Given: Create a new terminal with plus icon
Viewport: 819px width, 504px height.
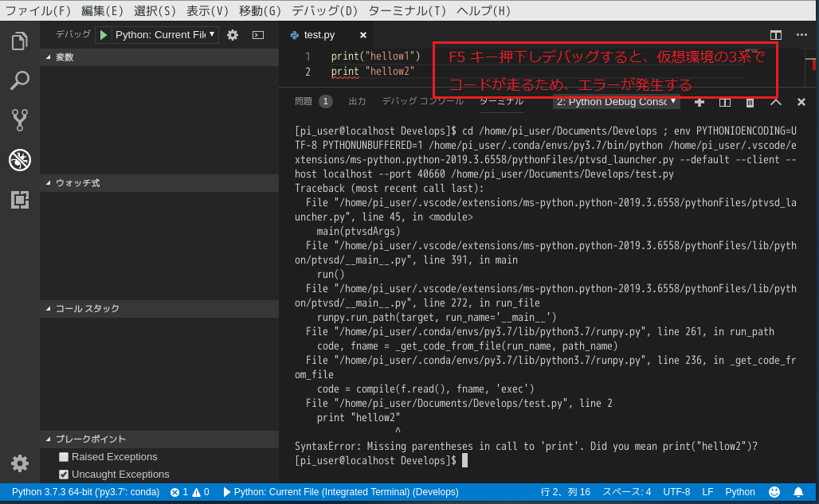Looking at the screenshot, I should point(699,102).
